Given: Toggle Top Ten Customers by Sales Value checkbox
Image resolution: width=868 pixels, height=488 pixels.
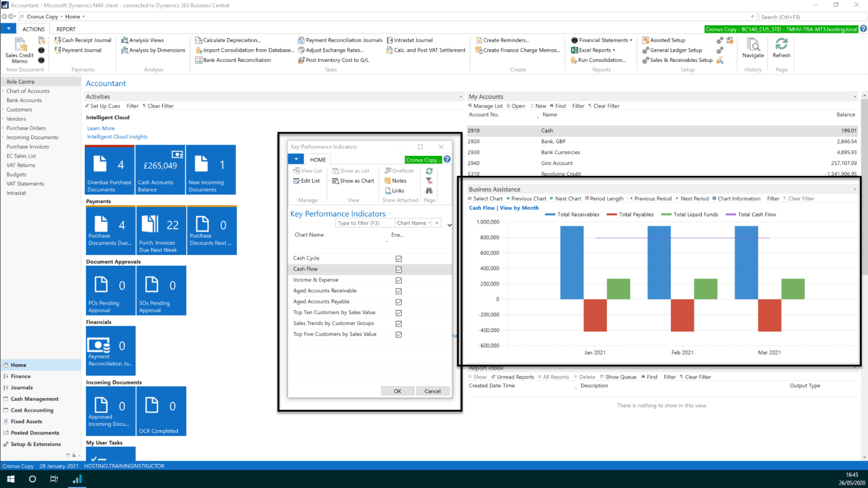Looking at the screenshot, I should [398, 313].
